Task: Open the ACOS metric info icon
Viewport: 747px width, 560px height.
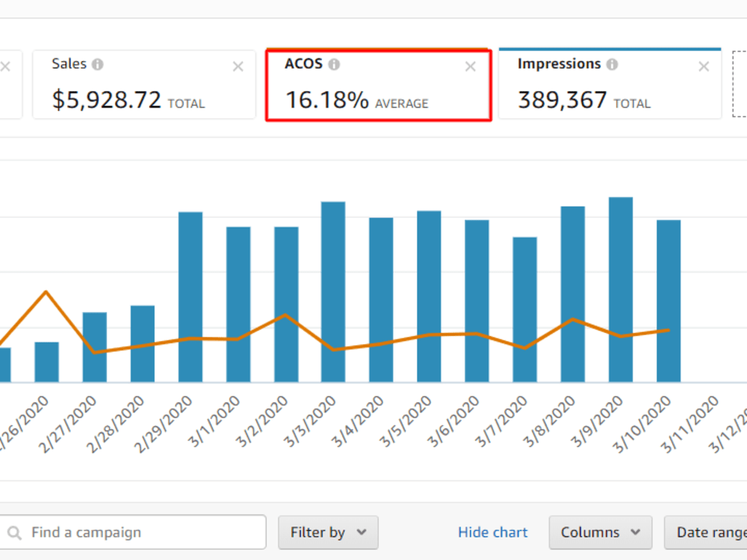Action: pyautogui.click(x=335, y=64)
